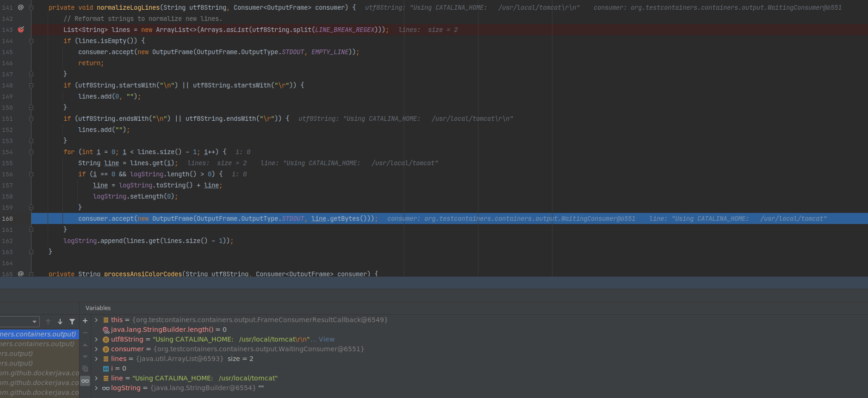Viewport: 868px width, 398px height.
Task: Click the 'this' variable field icon
Action: (106, 320)
